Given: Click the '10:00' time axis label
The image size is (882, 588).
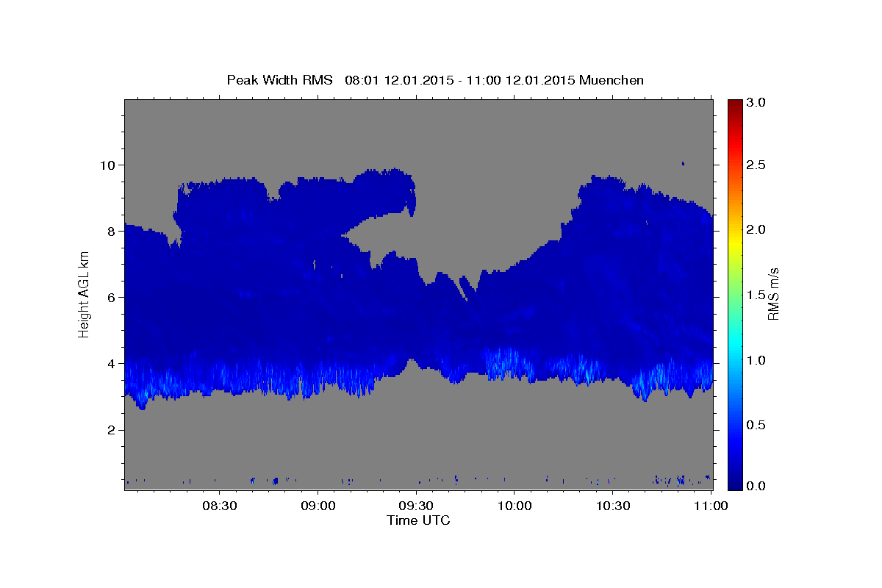Looking at the screenshot, I should pyautogui.click(x=515, y=506).
